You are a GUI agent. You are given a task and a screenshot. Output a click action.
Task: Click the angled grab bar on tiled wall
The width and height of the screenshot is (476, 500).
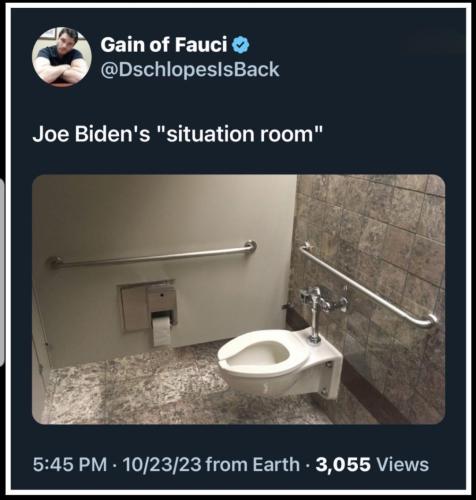(x=369, y=285)
